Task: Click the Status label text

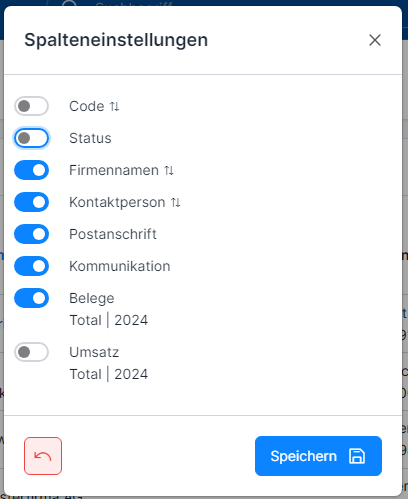Action: 90,138
